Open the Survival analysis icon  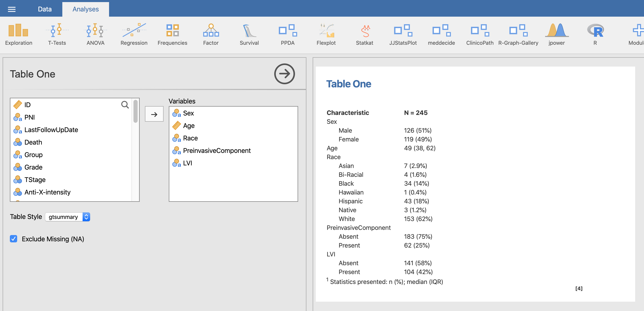point(249,34)
